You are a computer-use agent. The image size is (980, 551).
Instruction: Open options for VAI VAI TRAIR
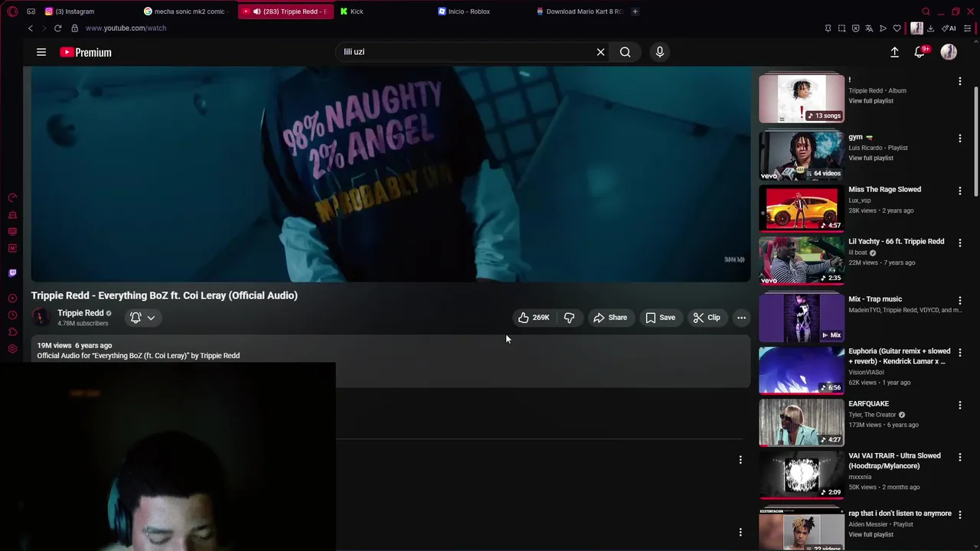pyautogui.click(x=959, y=457)
